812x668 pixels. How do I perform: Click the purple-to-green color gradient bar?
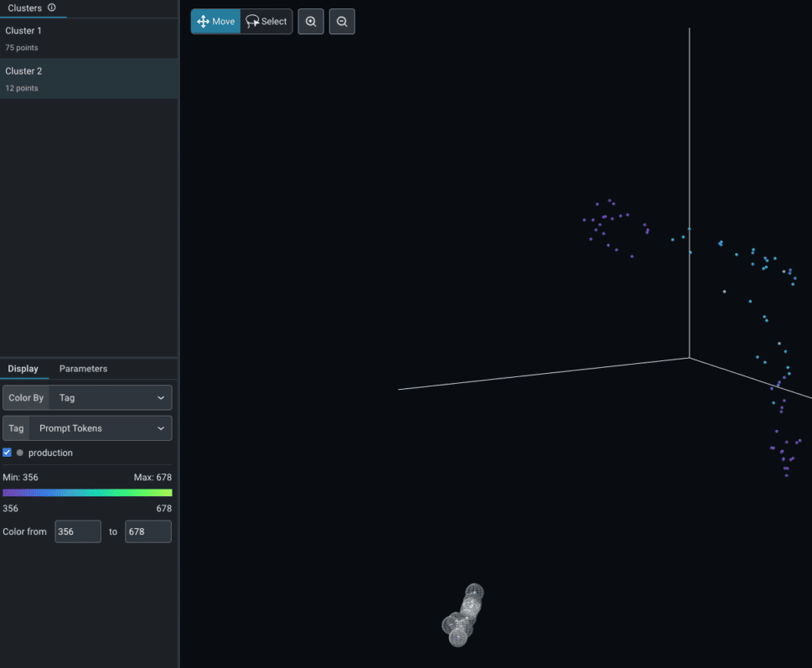click(87, 493)
